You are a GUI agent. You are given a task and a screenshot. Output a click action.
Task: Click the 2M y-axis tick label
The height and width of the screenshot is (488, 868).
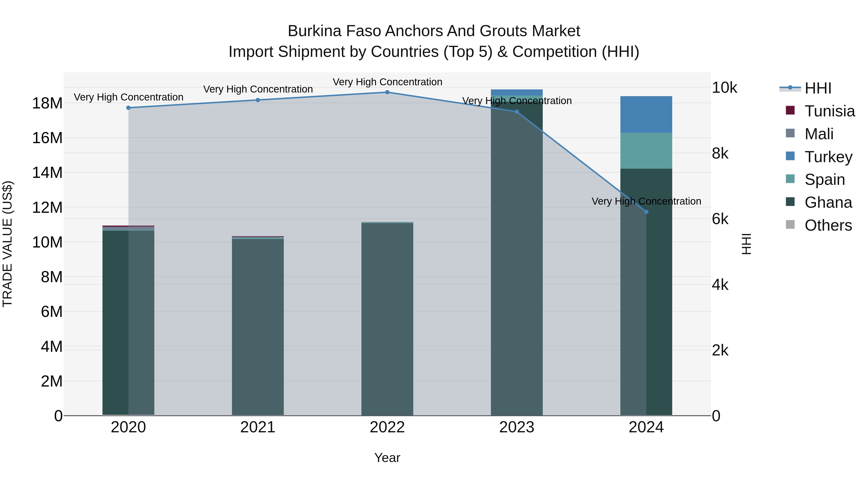(52, 381)
